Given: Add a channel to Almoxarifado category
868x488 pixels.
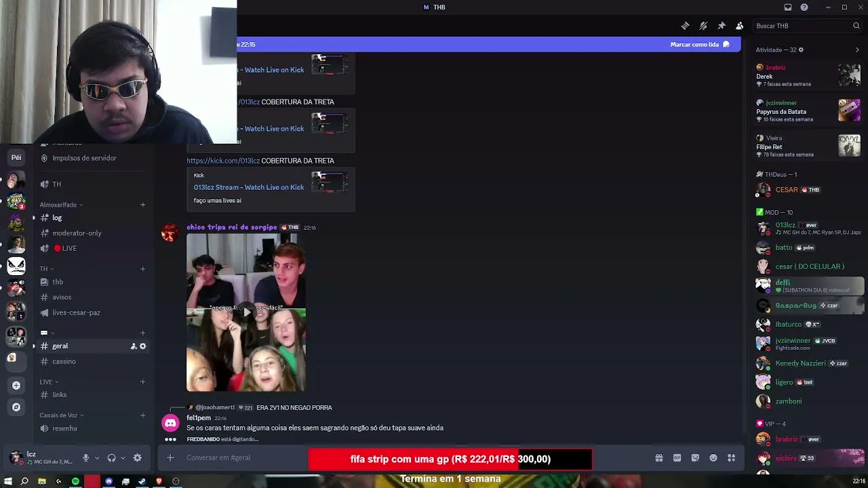Looking at the screenshot, I should 142,205.
